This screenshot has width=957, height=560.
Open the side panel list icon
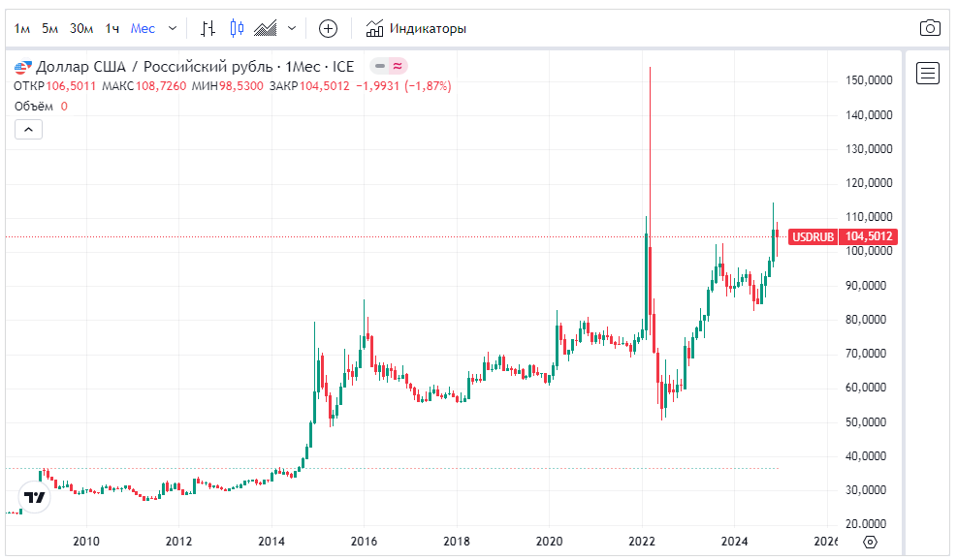(928, 73)
